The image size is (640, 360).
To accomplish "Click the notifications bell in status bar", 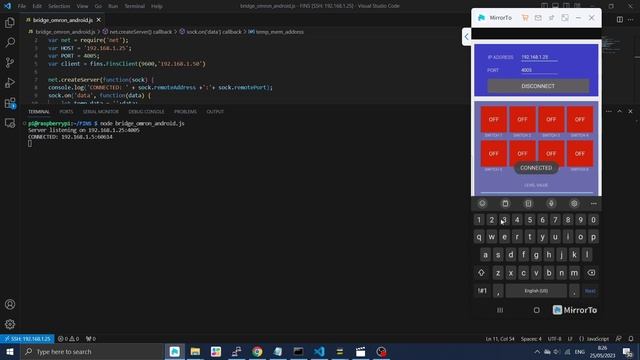I will pos(631,339).
